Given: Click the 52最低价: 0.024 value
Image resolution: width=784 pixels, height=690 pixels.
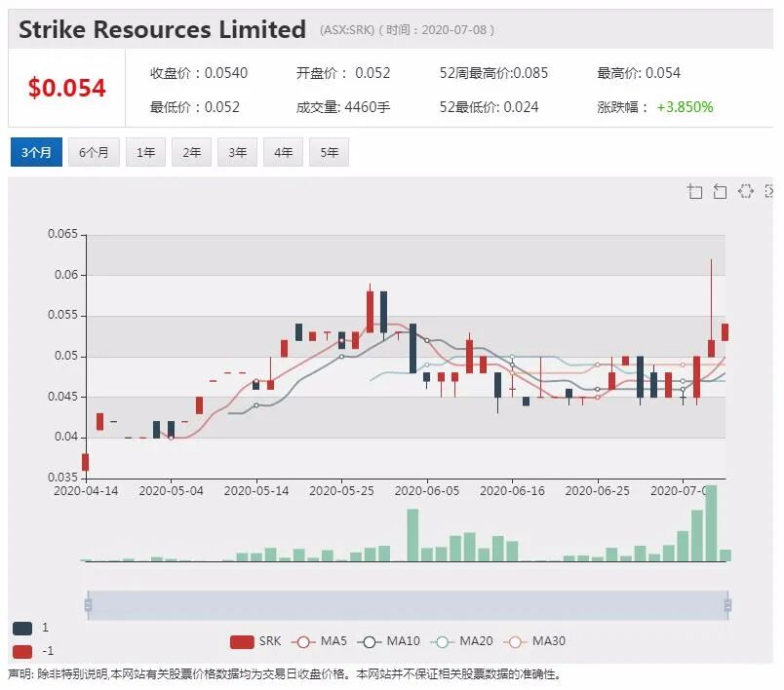Looking at the screenshot, I should pos(489,107).
